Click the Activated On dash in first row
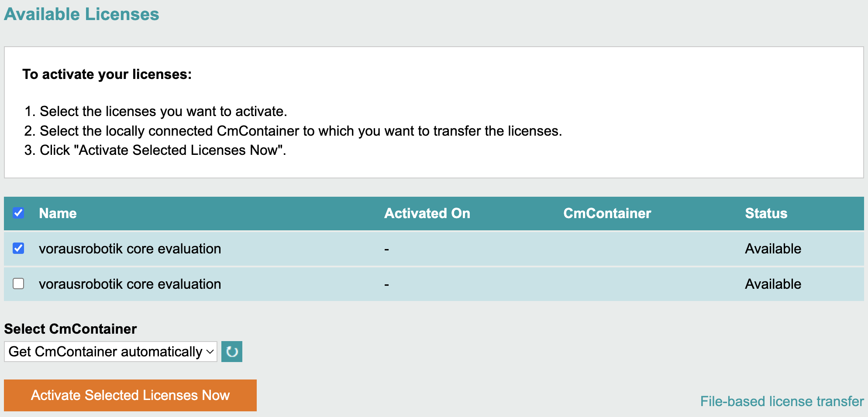This screenshot has width=868, height=417. (x=386, y=250)
